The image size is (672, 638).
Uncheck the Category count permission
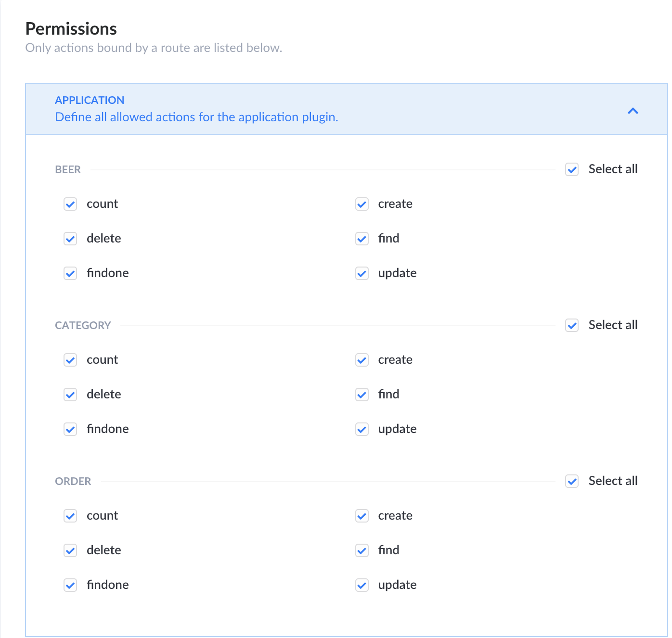pyautogui.click(x=70, y=360)
